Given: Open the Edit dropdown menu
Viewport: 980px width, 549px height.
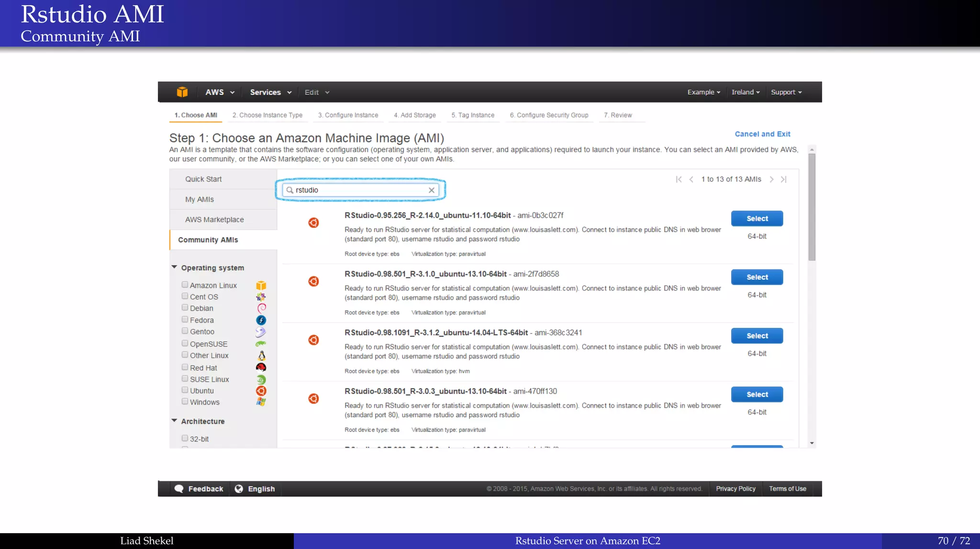Looking at the screenshot, I should pyautogui.click(x=317, y=92).
